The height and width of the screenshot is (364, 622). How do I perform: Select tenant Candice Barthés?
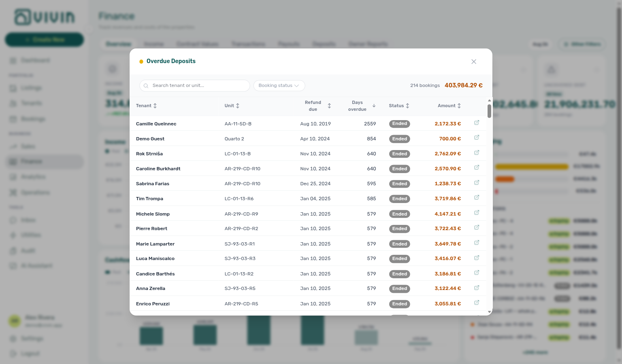click(x=155, y=274)
